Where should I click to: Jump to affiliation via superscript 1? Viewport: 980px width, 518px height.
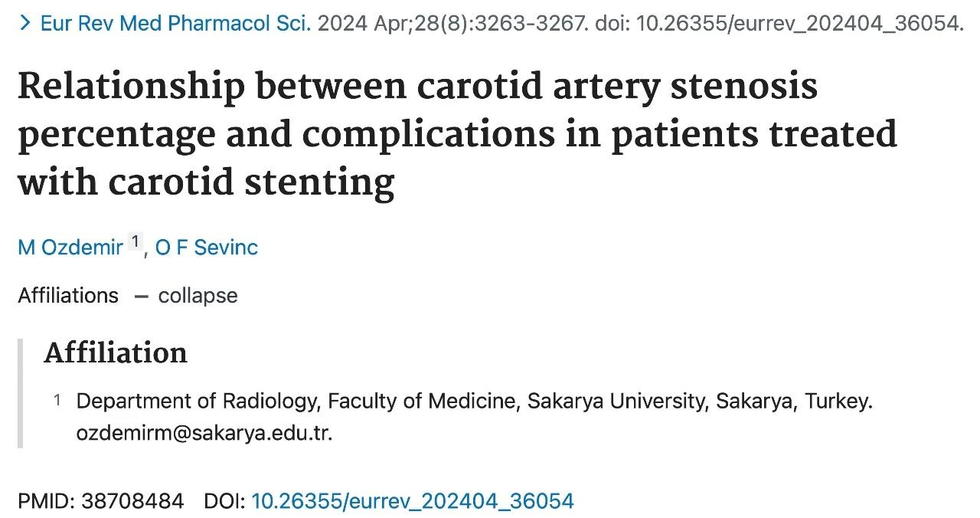pos(135,242)
